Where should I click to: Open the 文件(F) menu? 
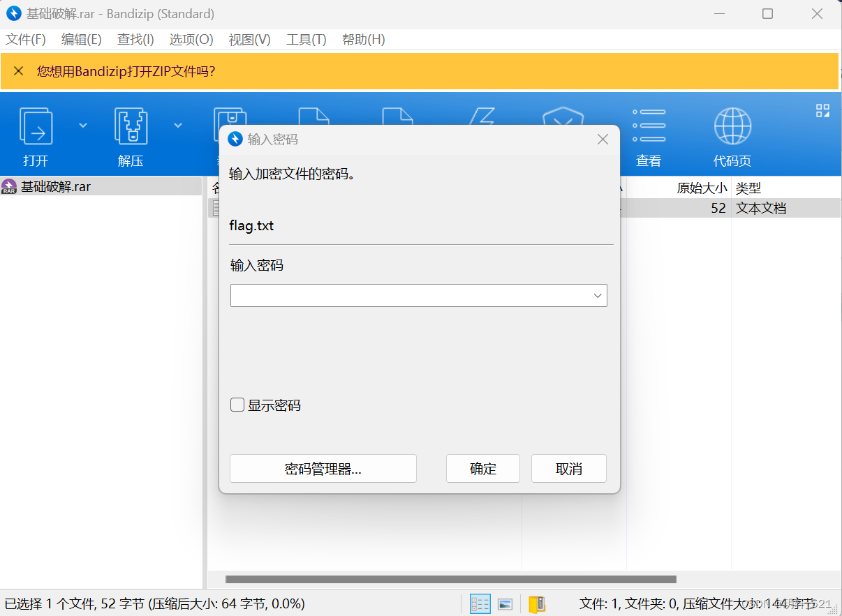click(26, 40)
